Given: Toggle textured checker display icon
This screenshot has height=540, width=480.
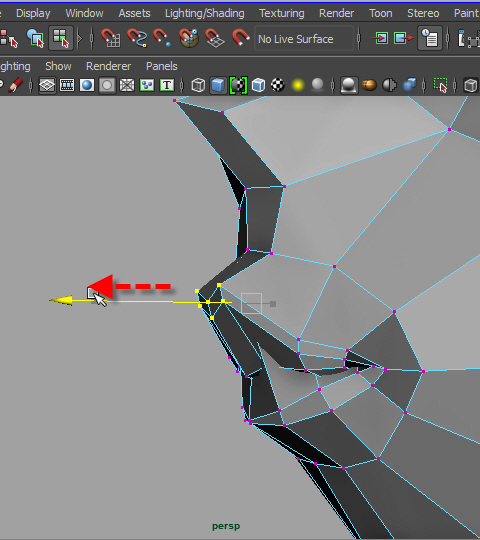Looking at the screenshot, I should coord(278,85).
